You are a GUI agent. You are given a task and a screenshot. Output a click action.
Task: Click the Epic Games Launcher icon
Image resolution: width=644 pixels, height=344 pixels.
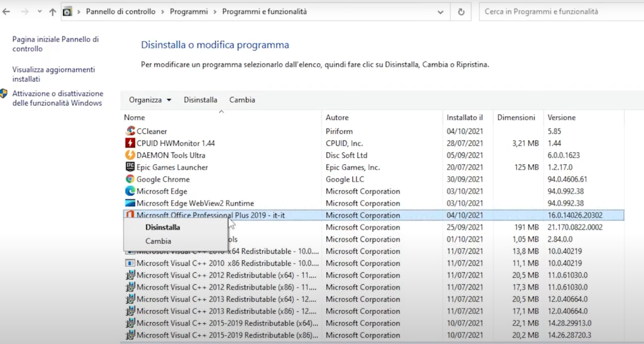(x=130, y=167)
